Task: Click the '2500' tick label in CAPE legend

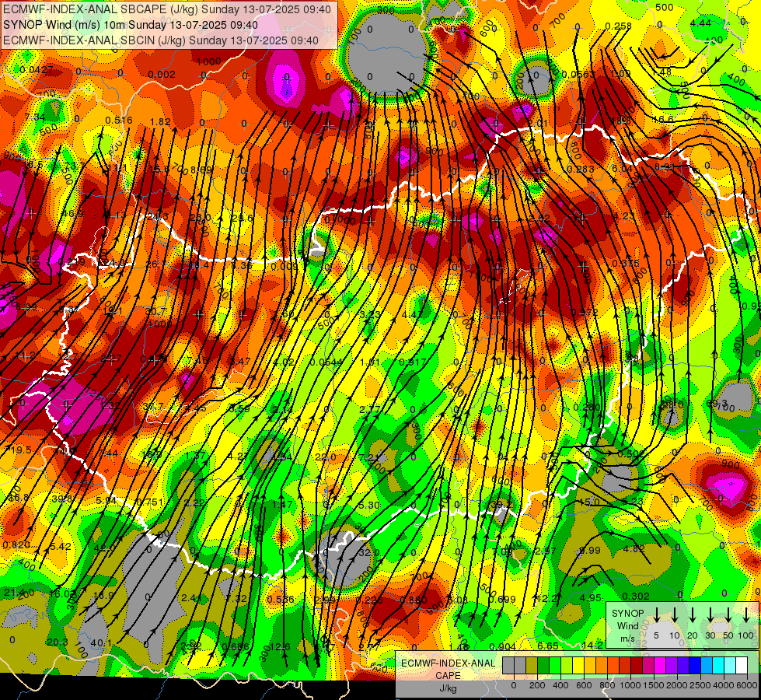Action: click(x=700, y=685)
